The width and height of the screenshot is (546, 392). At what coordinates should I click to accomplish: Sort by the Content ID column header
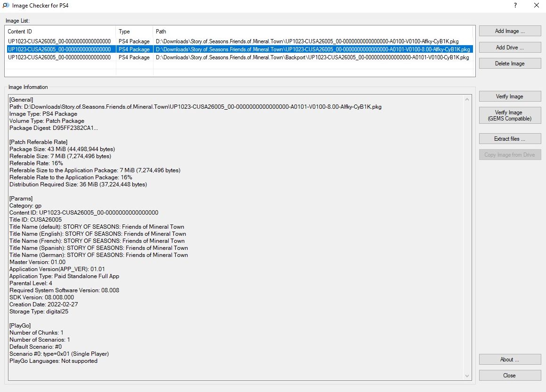click(61, 32)
